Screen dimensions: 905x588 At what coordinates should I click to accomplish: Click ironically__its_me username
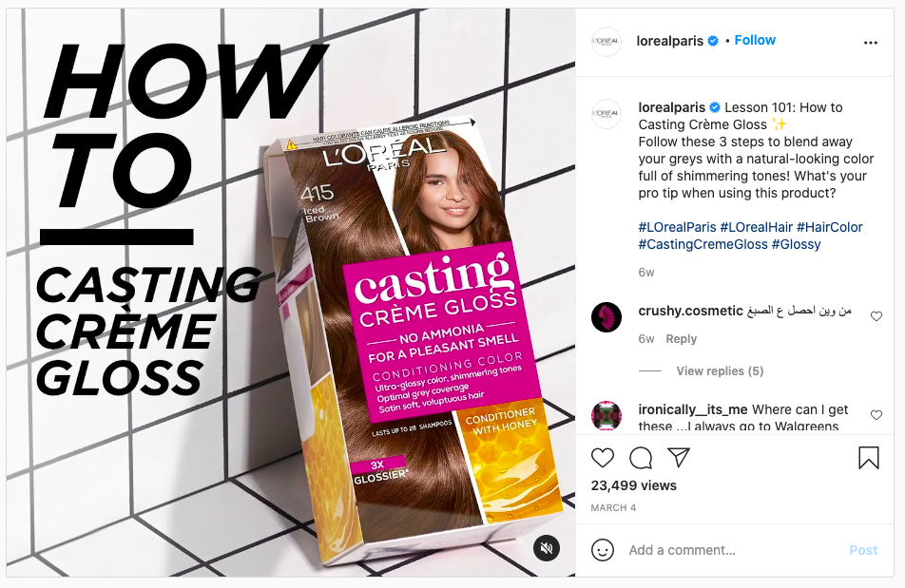693,409
